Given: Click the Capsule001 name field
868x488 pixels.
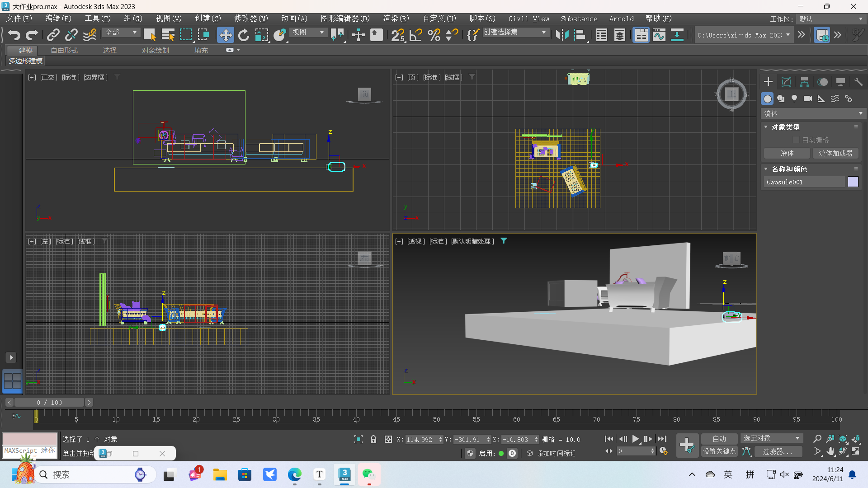Looking at the screenshot, I should click(804, 182).
